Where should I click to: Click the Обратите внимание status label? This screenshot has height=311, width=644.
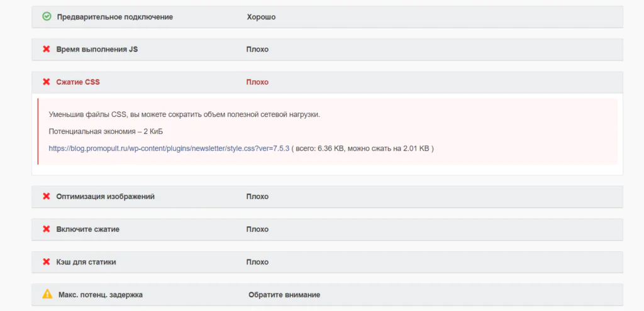point(284,295)
